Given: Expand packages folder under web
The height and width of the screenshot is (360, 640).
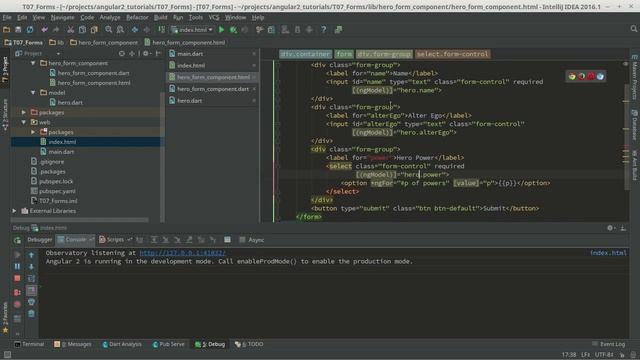Looking at the screenshot, I should point(33,132).
